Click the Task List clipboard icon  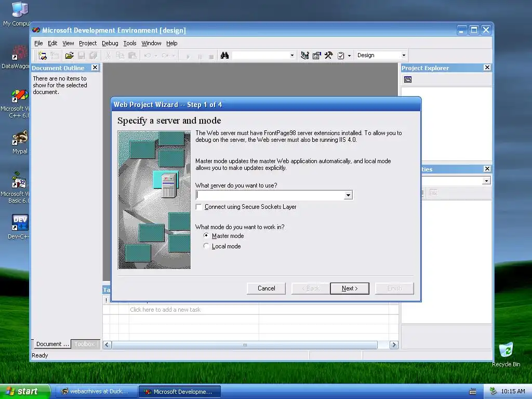341,56
